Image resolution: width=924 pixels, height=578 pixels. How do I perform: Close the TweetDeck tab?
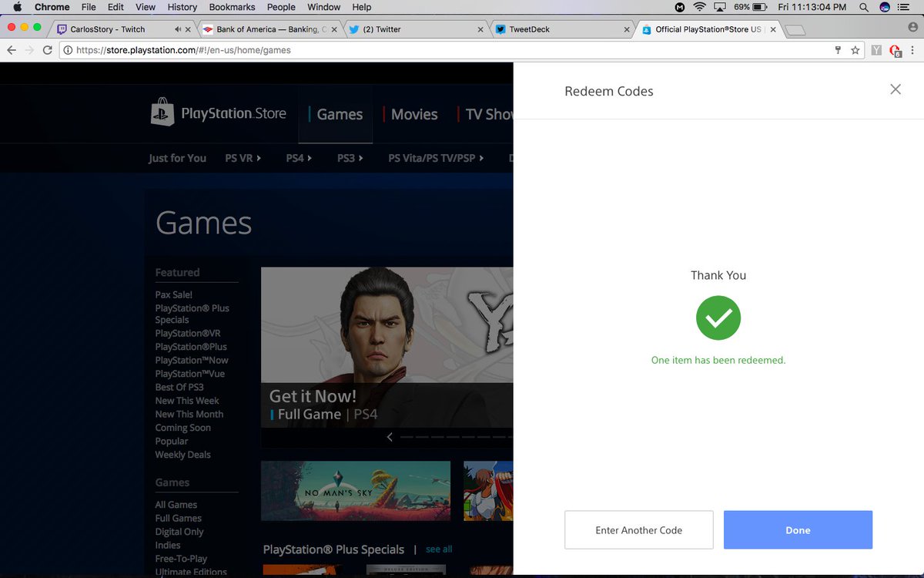click(x=628, y=29)
